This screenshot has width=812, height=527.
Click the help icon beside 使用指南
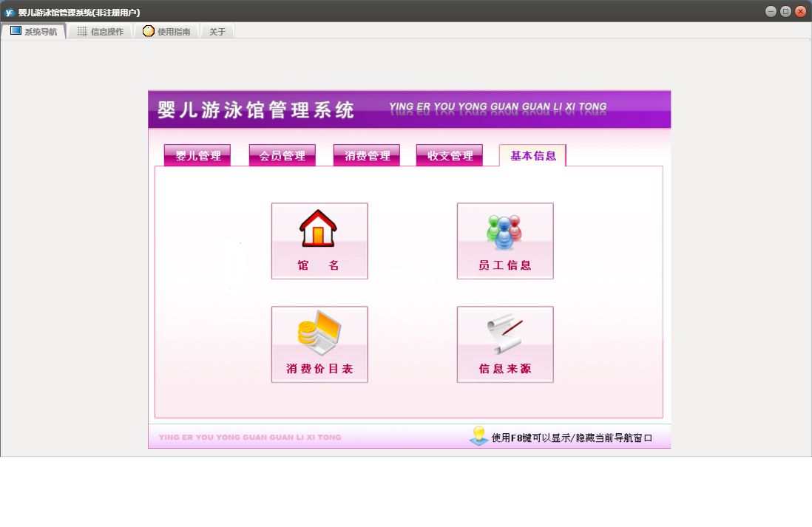(x=149, y=31)
